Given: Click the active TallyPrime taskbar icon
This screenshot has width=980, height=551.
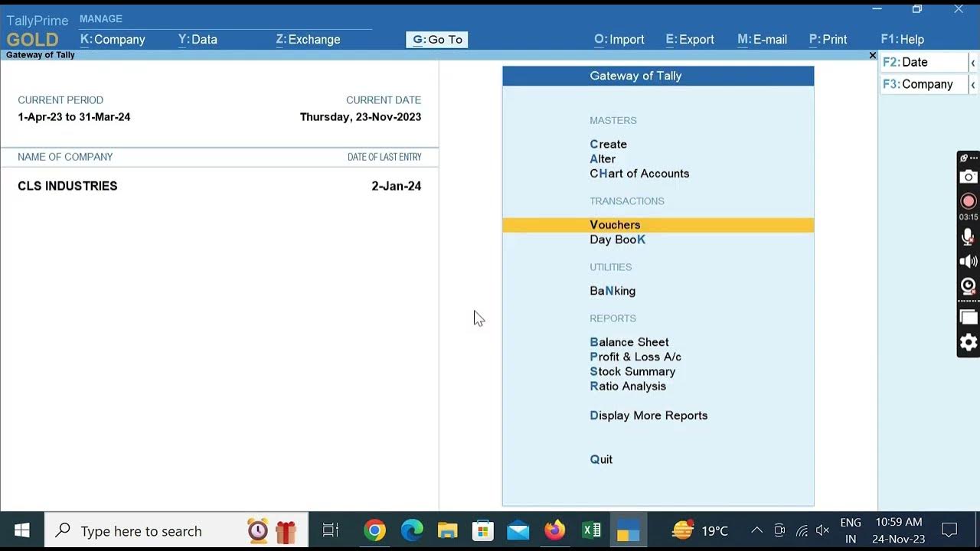Looking at the screenshot, I should coord(628,530).
